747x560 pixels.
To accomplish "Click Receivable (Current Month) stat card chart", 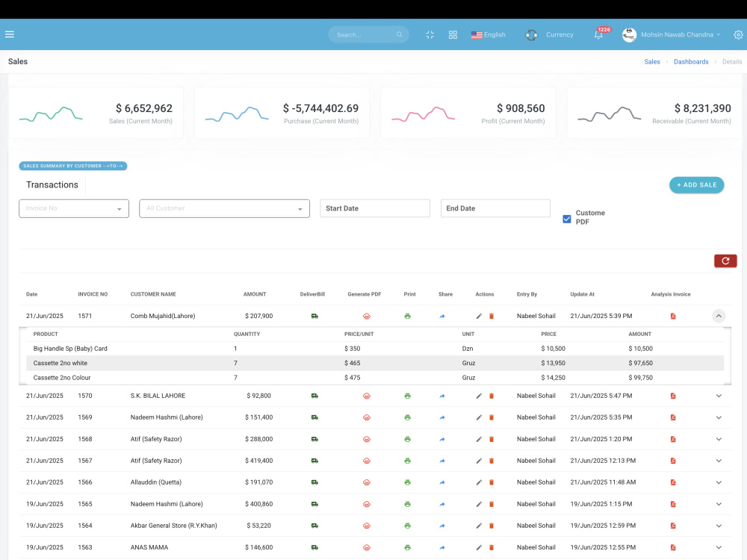I will point(610,113).
